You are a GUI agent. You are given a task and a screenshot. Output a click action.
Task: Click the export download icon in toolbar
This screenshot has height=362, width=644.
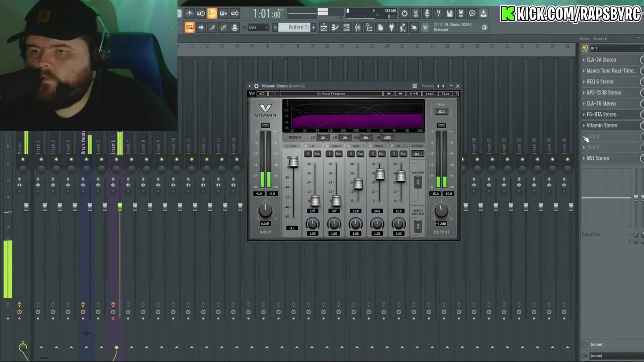(x=484, y=14)
